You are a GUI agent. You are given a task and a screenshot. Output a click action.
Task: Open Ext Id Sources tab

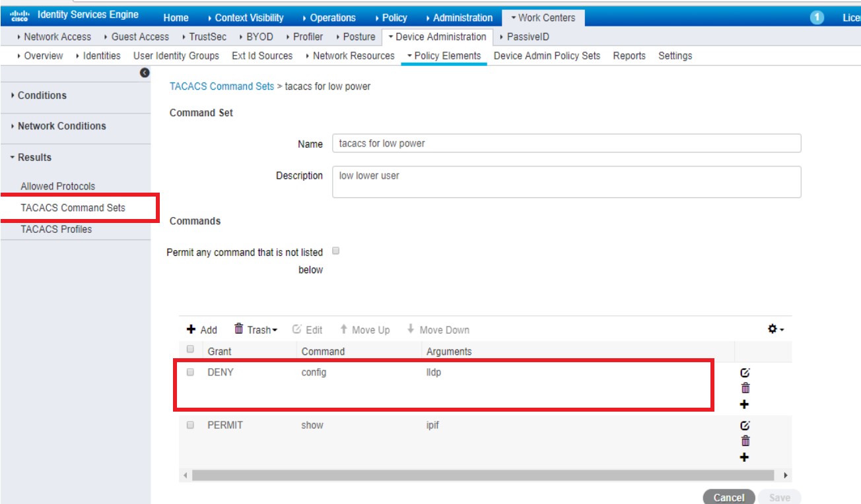[x=262, y=56]
